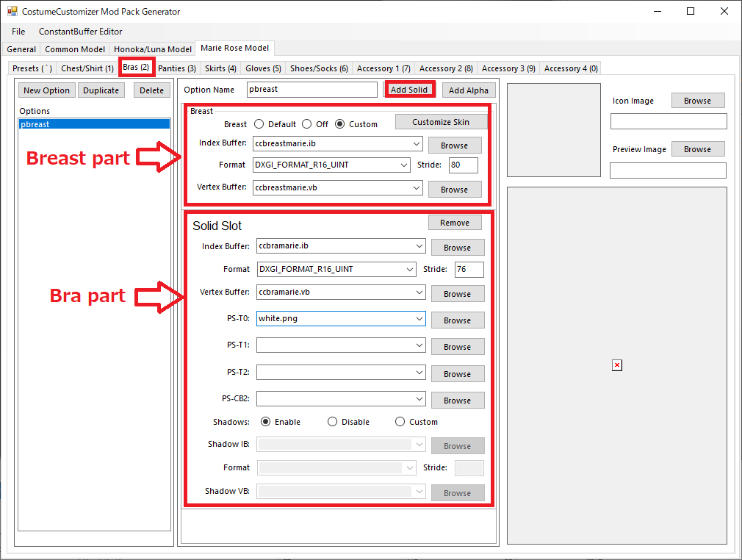Image resolution: width=742 pixels, height=560 pixels.
Task: Open the PS-T0 texture dropdown
Action: point(419,319)
